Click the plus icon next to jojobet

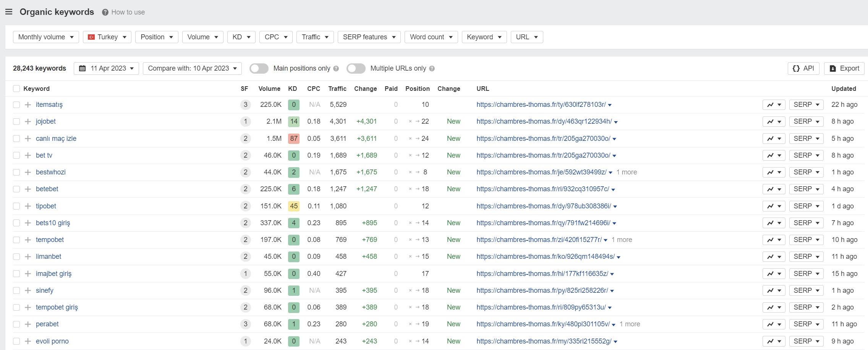point(28,121)
